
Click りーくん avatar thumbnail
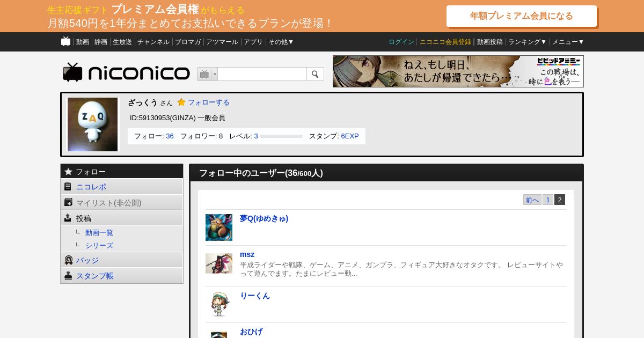click(219, 305)
